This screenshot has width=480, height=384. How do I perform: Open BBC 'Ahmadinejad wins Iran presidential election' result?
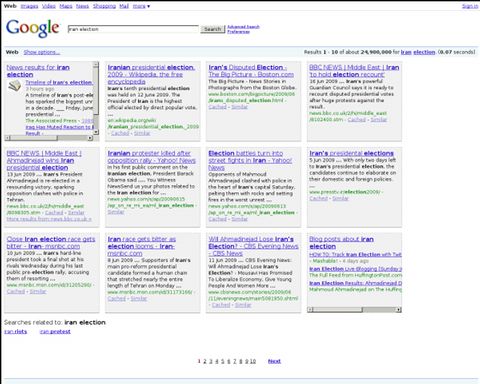click(44, 160)
